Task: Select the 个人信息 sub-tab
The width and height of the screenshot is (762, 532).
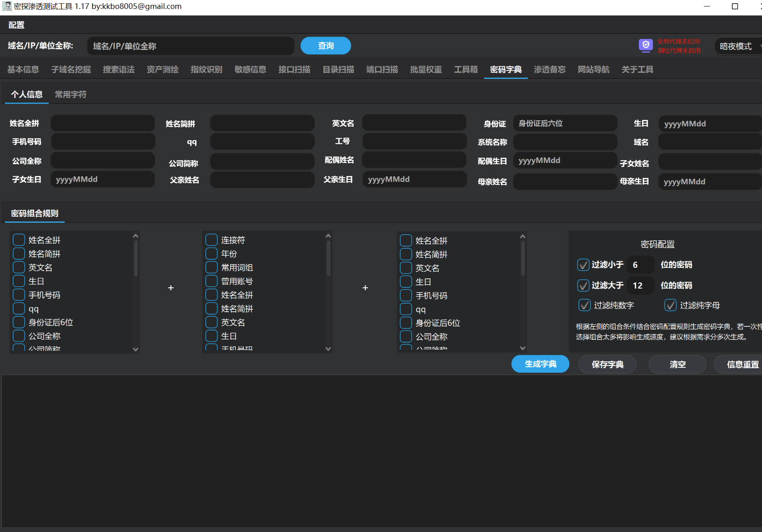Action: point(27,94)
